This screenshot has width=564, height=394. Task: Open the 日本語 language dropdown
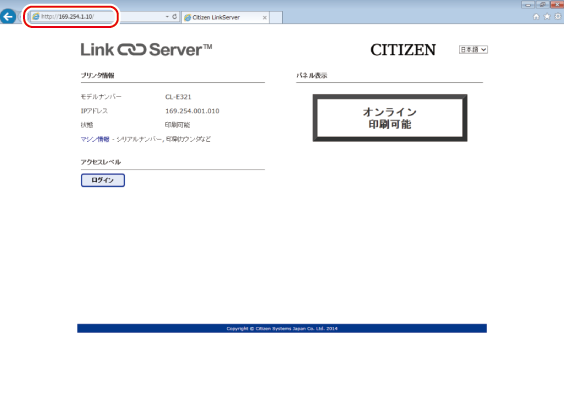(x=473, y=50)
